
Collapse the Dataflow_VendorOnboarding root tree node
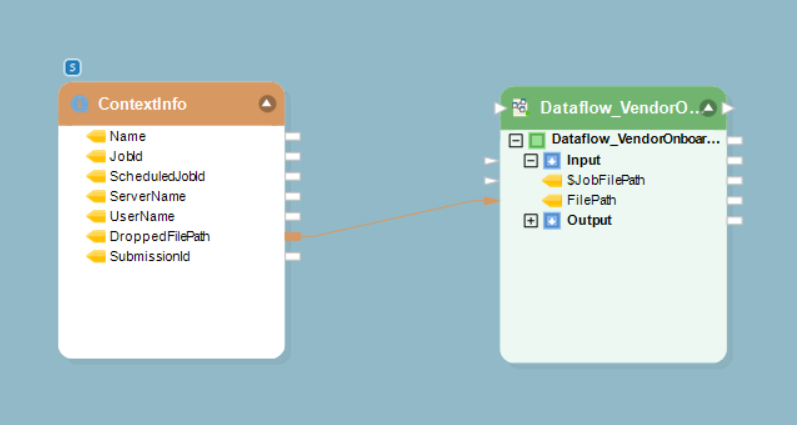tap(516, 140)
